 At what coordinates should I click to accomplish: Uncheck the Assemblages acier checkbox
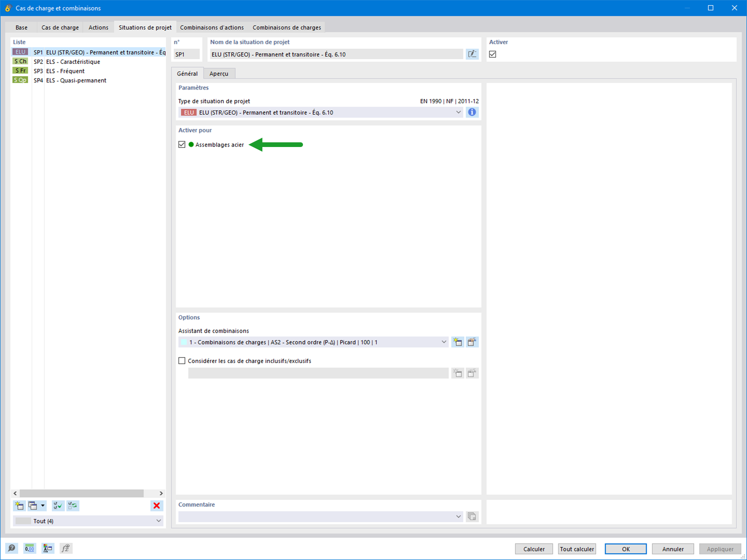(x=182, y=145)
